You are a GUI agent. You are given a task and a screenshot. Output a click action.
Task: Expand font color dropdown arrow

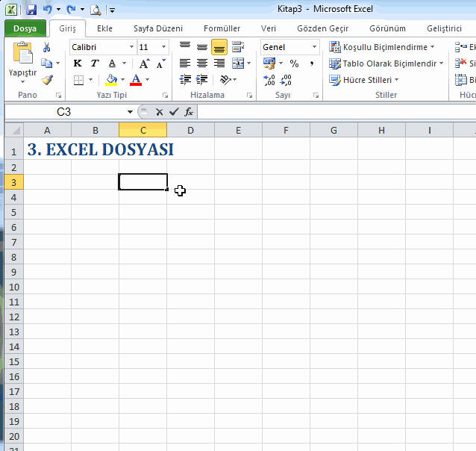(147, 80)
